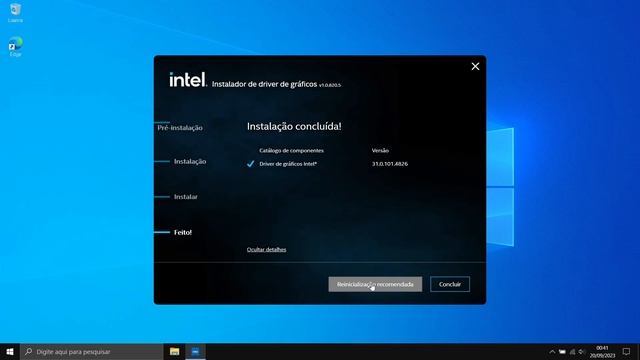Viewport: 640px width, 360px height.
Task: Click the volume tray icon
Action: click(582, 352)
